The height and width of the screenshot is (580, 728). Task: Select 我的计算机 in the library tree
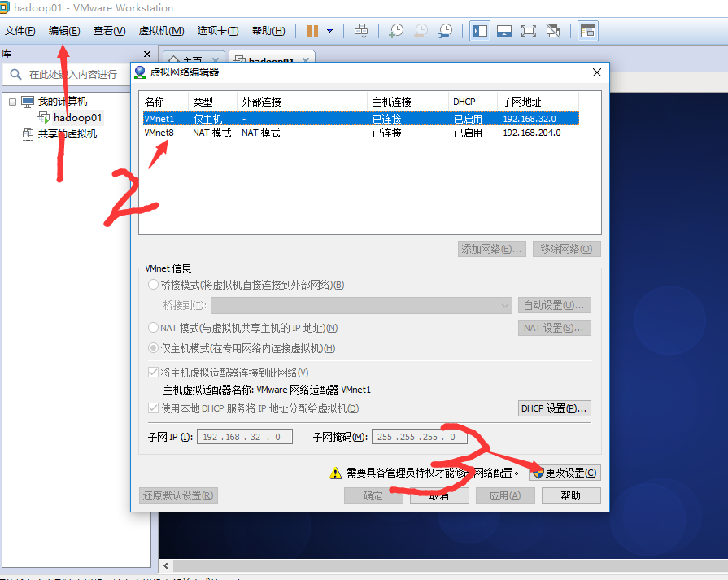(62, 101)
